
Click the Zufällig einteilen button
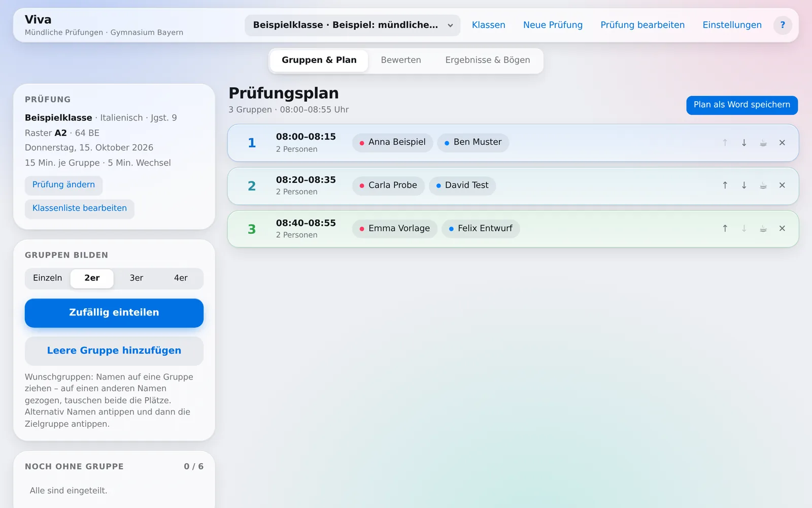coord(114,313)
